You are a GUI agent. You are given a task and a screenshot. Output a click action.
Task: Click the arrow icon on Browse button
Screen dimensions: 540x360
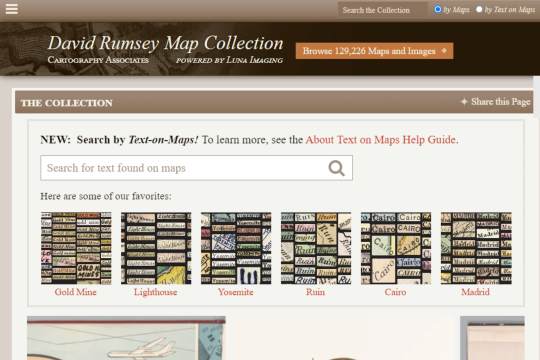444,51
